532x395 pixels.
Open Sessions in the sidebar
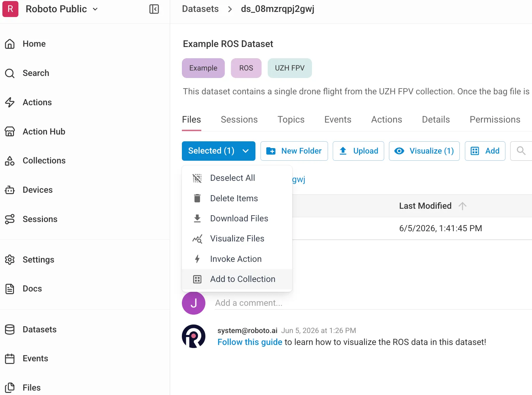click(40, 219)
